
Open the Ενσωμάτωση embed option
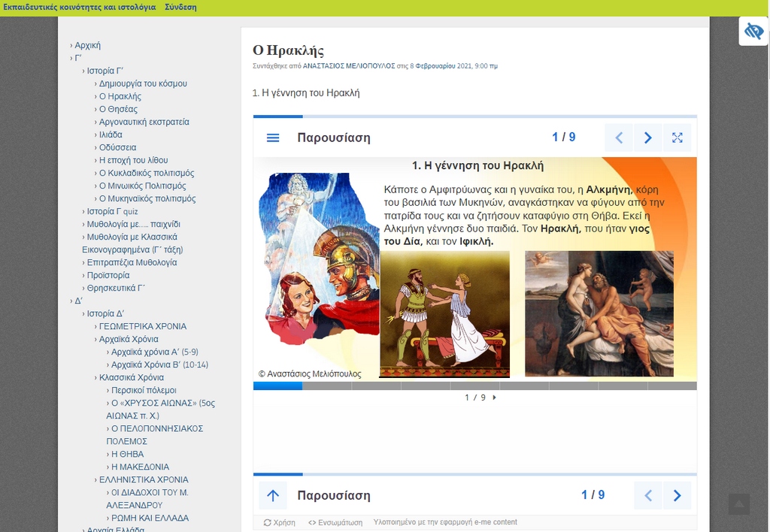click(x=335, y=523)
